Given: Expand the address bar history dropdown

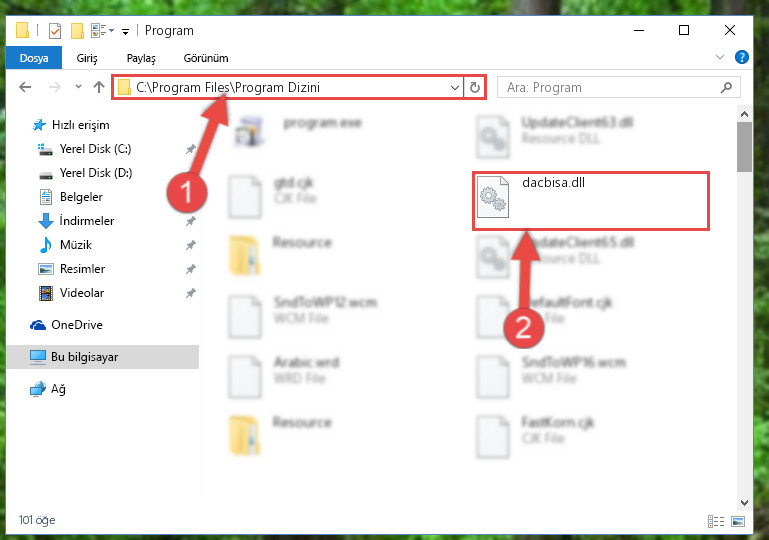Looking at the screenshot, I should tap(455, 87).
